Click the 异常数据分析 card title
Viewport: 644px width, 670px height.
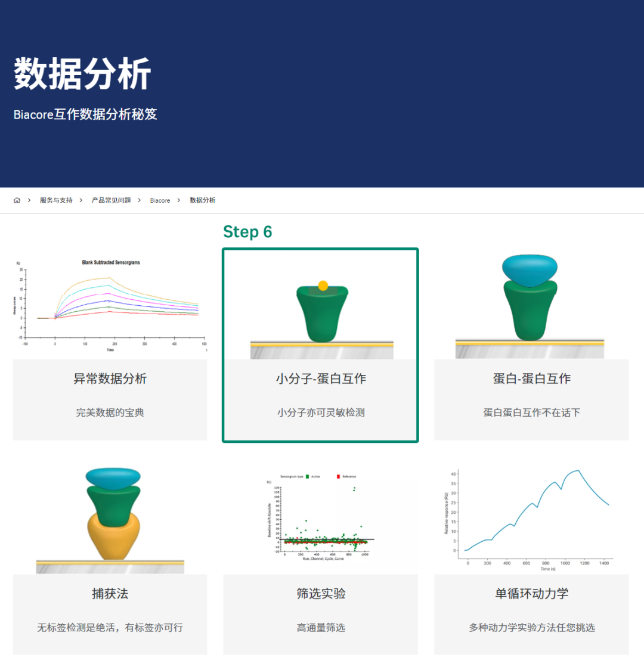(x=110, y=379)
